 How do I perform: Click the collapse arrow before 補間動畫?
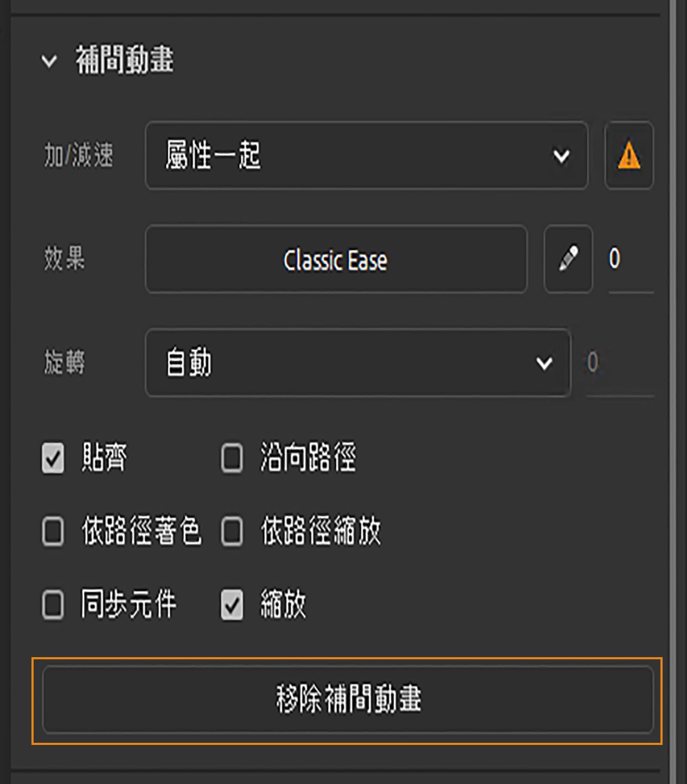click(49, 61)
